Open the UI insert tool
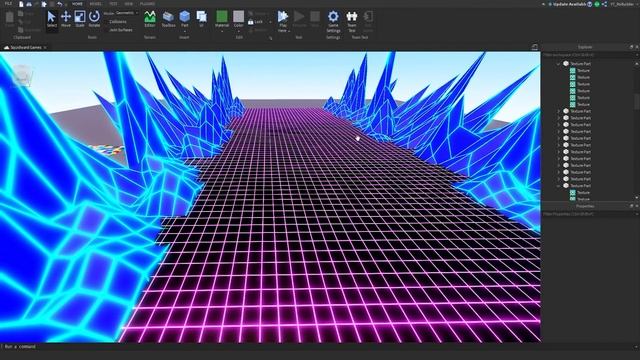This screenshot has width=640, height=360. coord(202,19)
